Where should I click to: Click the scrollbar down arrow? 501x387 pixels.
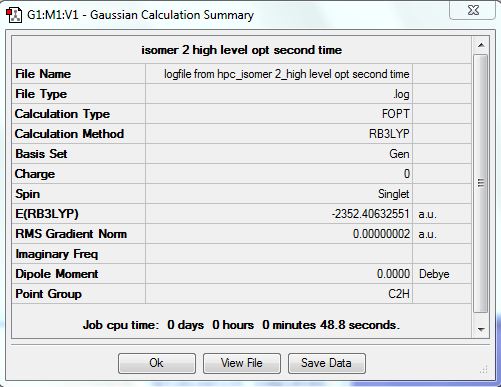[481, 329]
